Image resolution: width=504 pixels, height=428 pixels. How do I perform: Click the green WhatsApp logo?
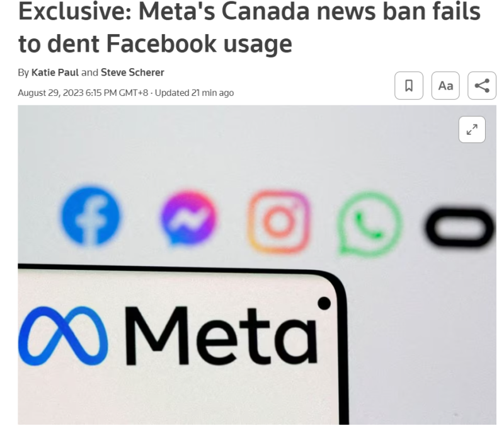(x=369, y=224)
